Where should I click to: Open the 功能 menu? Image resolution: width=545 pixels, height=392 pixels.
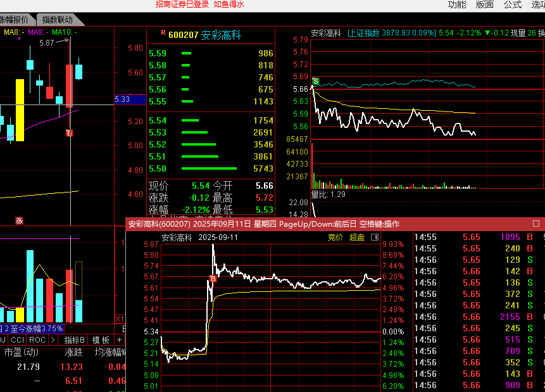(457, 4)
